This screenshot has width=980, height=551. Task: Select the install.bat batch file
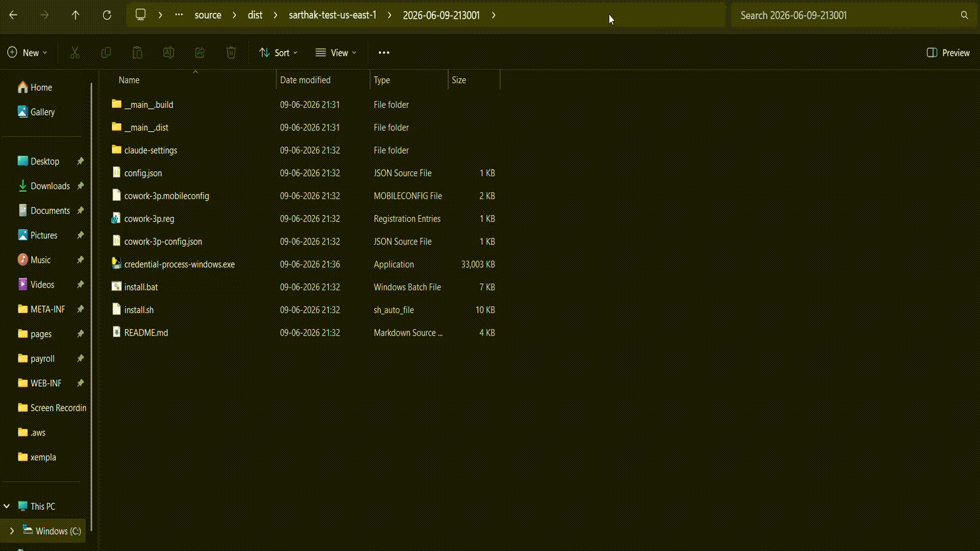click(141, 287)
